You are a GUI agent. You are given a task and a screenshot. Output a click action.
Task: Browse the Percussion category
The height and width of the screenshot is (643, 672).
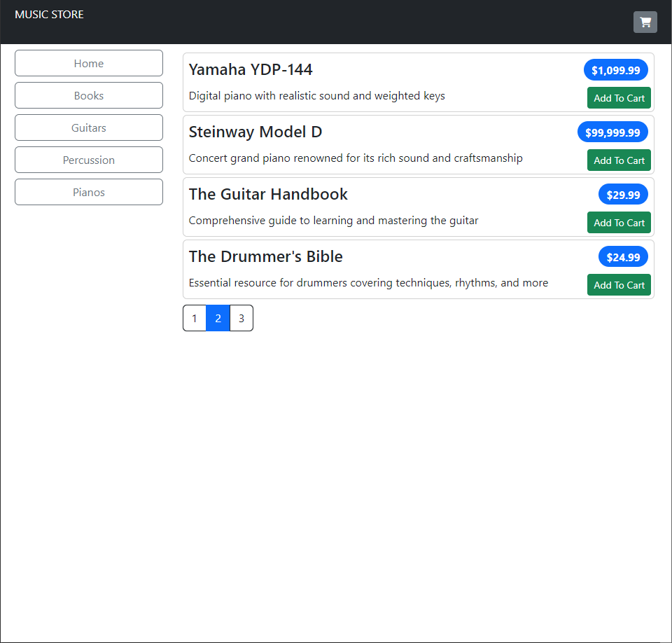coord(89,160)
